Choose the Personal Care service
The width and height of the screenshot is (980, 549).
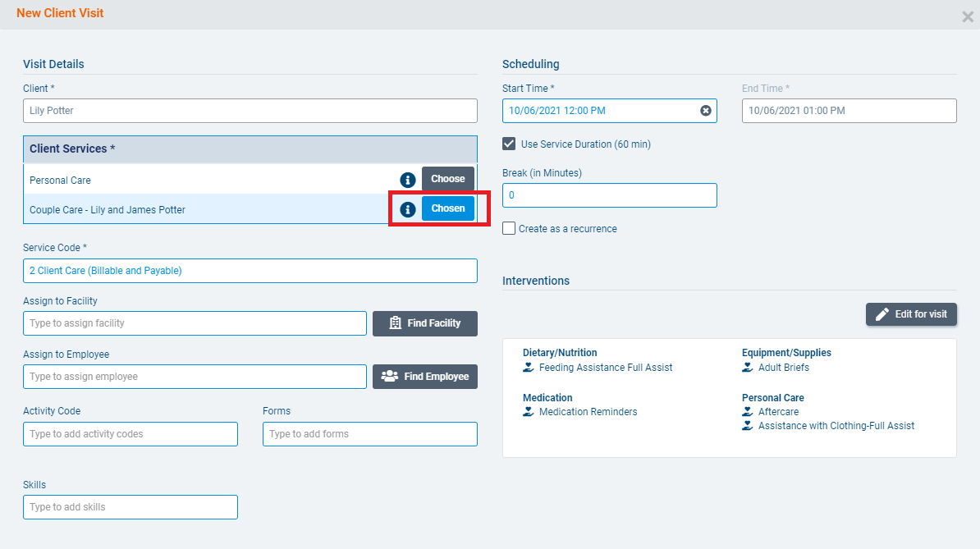447,178
